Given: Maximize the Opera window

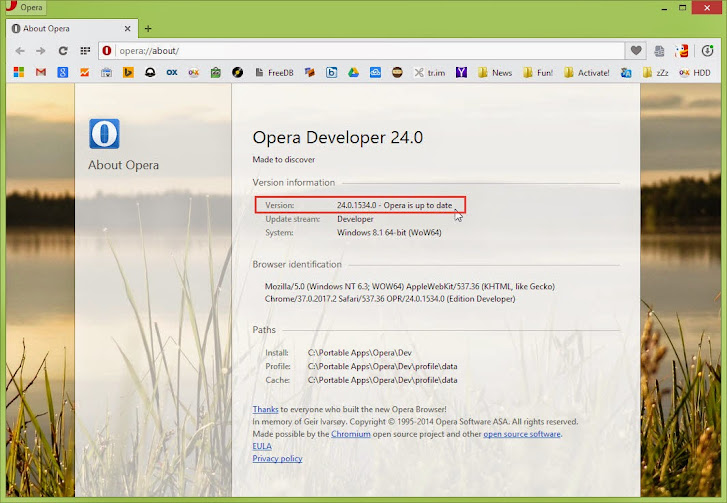Looking at the screenshot, I should click(x=682, y=7).
